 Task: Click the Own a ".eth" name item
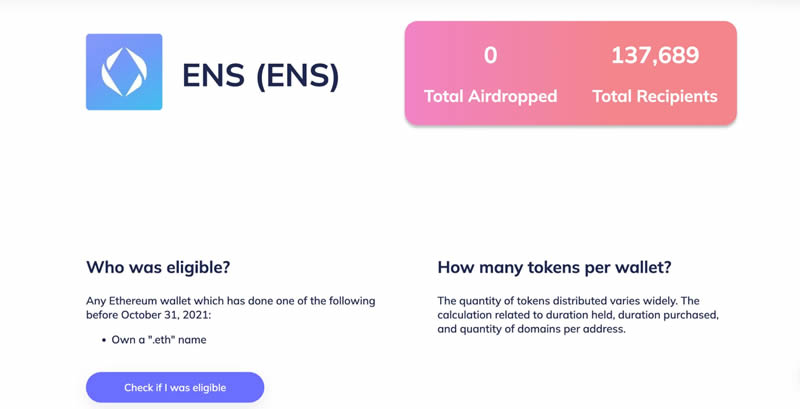[x=159, y=340]
